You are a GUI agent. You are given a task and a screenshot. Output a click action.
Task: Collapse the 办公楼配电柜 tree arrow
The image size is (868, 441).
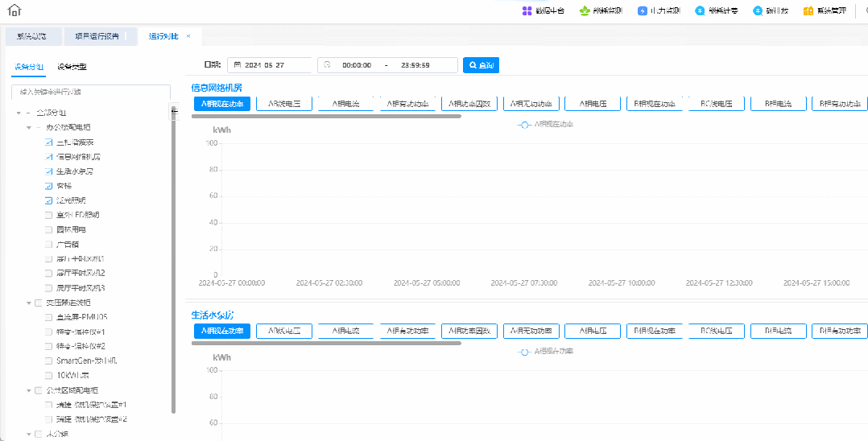click(28, 127)
